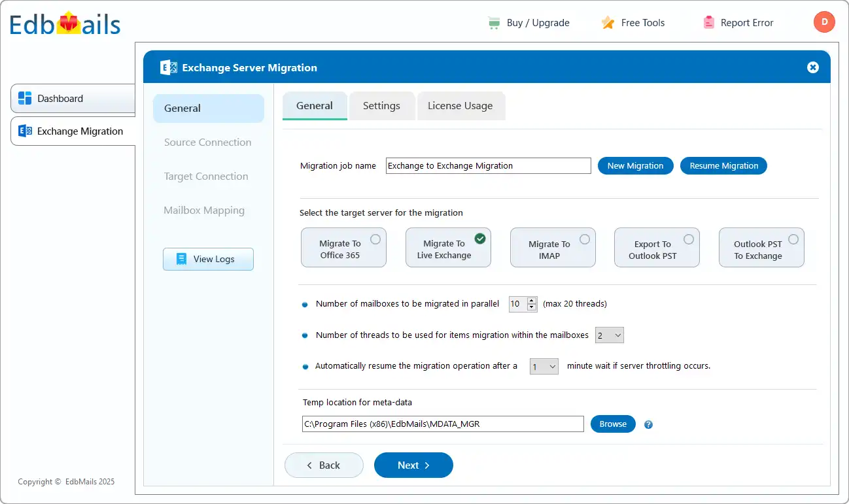Click the Report Error link

(x=747, y=23)
